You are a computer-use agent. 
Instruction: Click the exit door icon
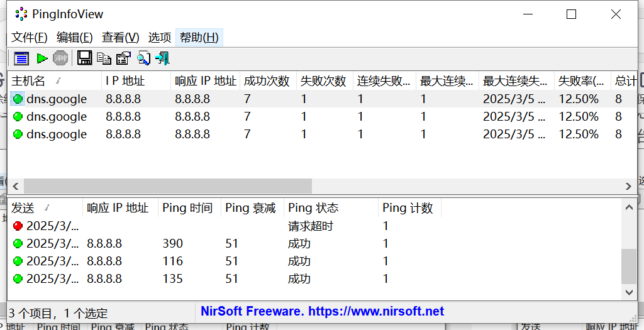pyautogui.click(x=163, y=58)
